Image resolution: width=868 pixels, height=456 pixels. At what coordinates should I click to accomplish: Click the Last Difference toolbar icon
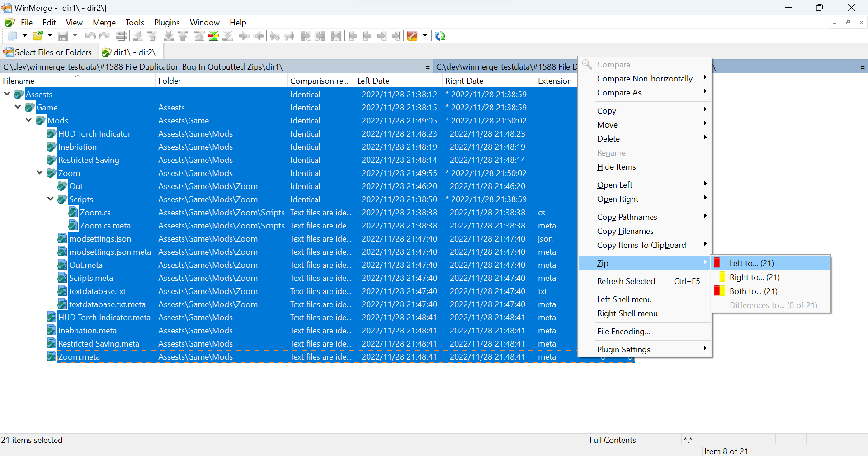click(228, 36)
